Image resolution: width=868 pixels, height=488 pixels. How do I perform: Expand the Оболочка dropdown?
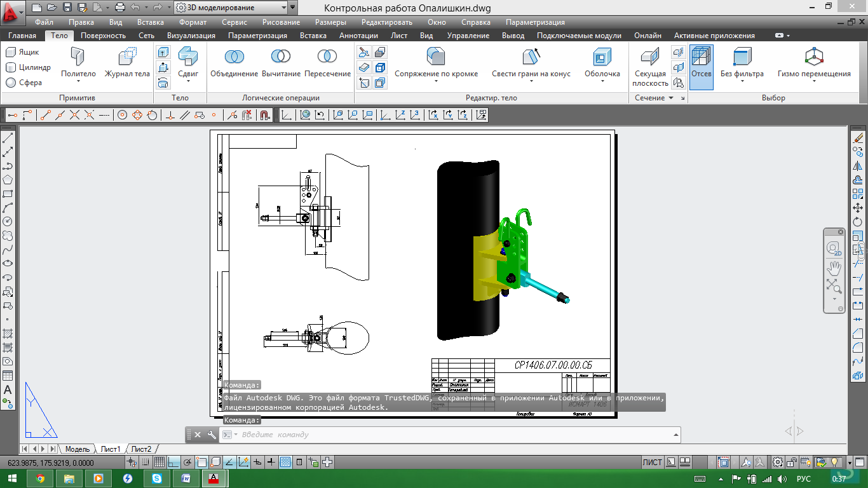point(602,82)
